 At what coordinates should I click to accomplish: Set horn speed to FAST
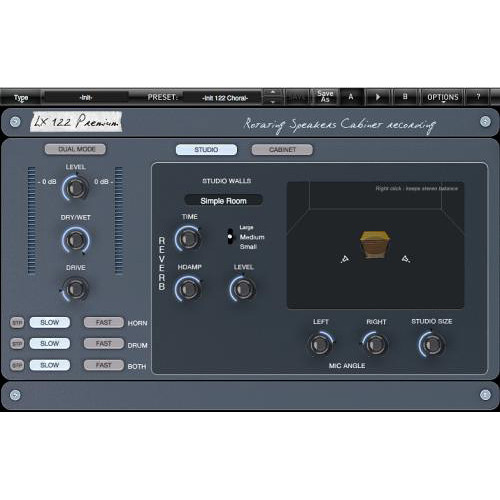point(104,322)
